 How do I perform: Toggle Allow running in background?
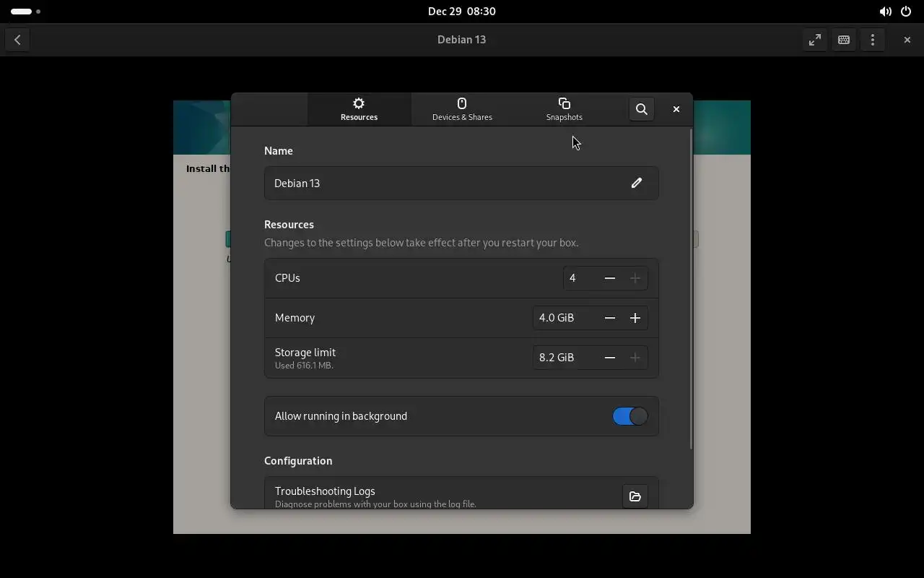(x=629, y=416)
